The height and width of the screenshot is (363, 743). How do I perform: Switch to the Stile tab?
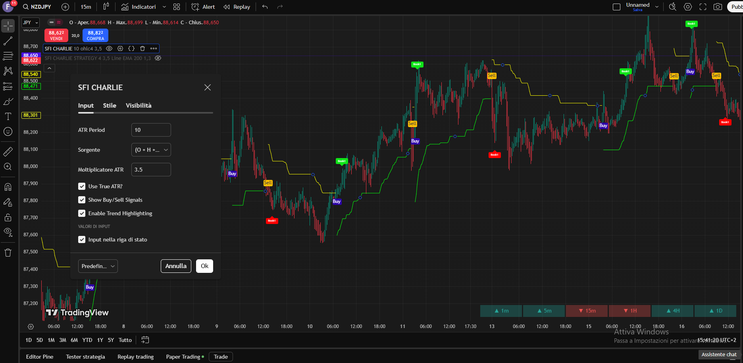tap(109, 106)
